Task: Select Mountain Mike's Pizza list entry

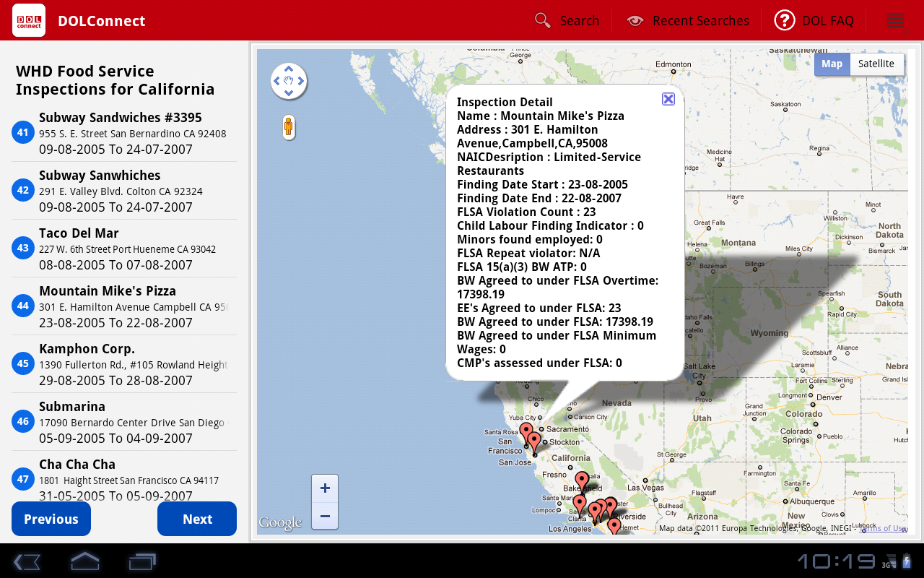Action: point(124,306)
